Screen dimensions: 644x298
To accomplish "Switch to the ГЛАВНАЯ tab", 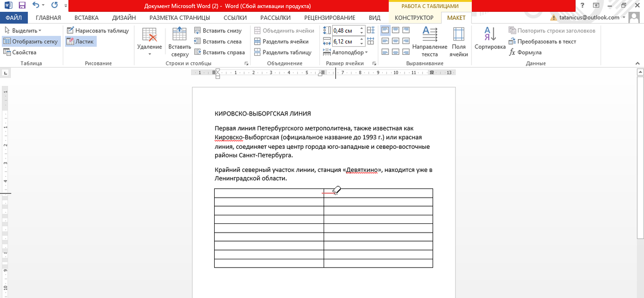I will 48,18.
